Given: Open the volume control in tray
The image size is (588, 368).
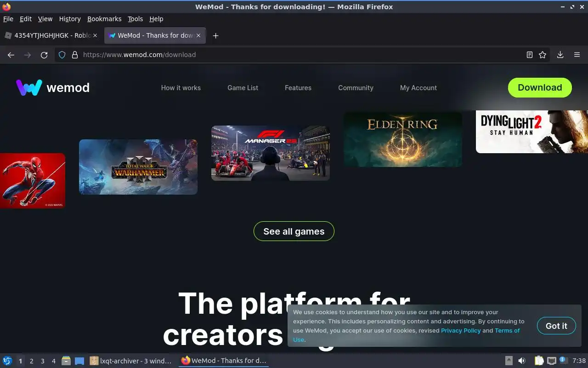Looking at the screenshot, I should pos(522,361).
